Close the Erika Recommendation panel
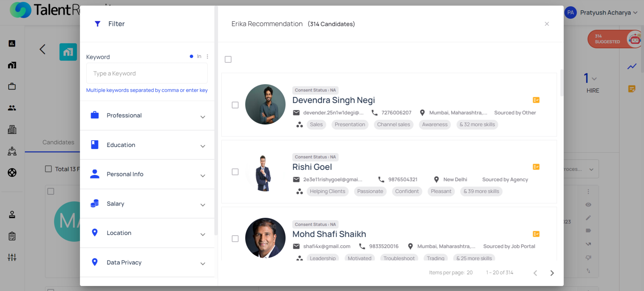 pos(547,24)
